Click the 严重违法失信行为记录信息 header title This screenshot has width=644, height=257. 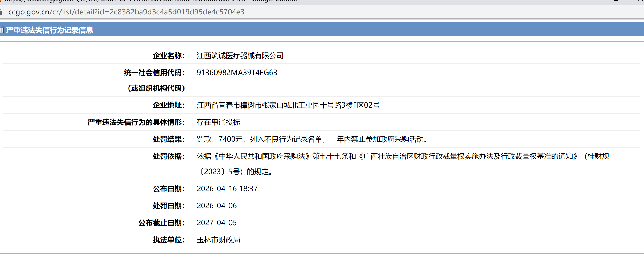pos(49,30)
